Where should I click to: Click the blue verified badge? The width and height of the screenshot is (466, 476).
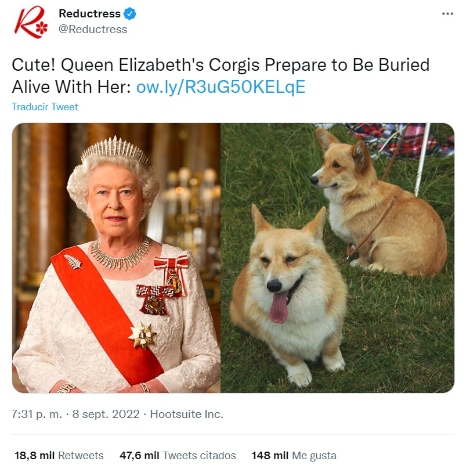click(130, 14)
